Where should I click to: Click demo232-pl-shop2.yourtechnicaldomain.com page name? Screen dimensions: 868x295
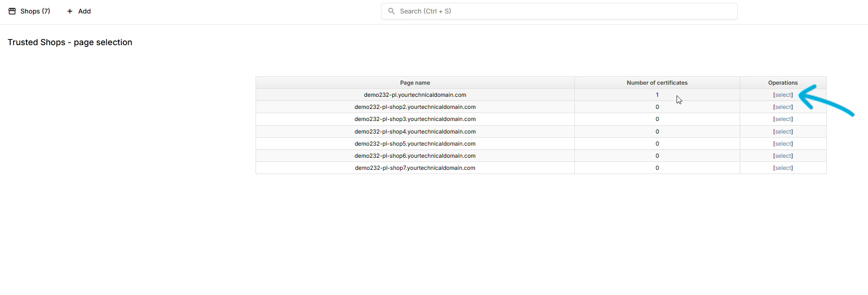click(x=415, y=107)
